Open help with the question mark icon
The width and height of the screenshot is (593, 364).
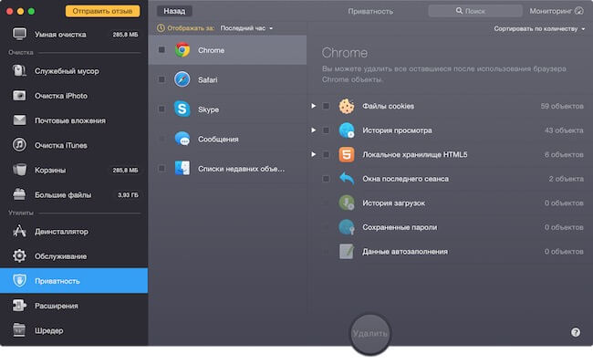click(576, 332)
